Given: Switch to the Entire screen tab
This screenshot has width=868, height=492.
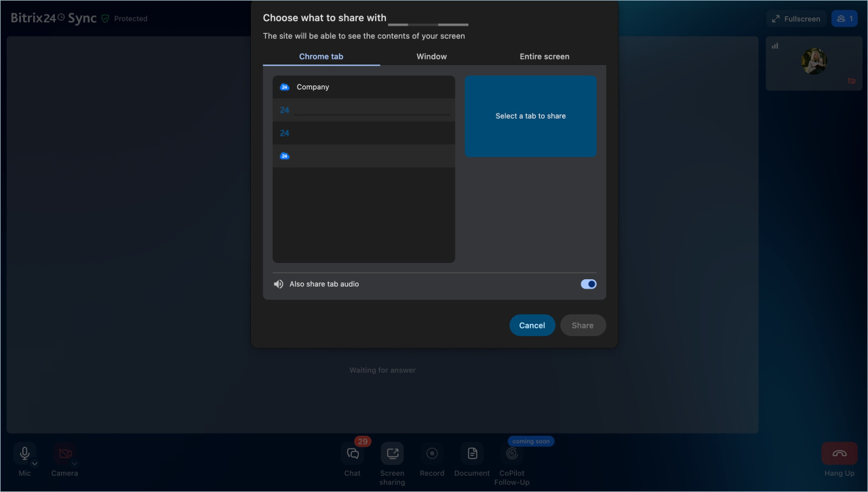Looking at the screenshot, I should pos(544,56).
